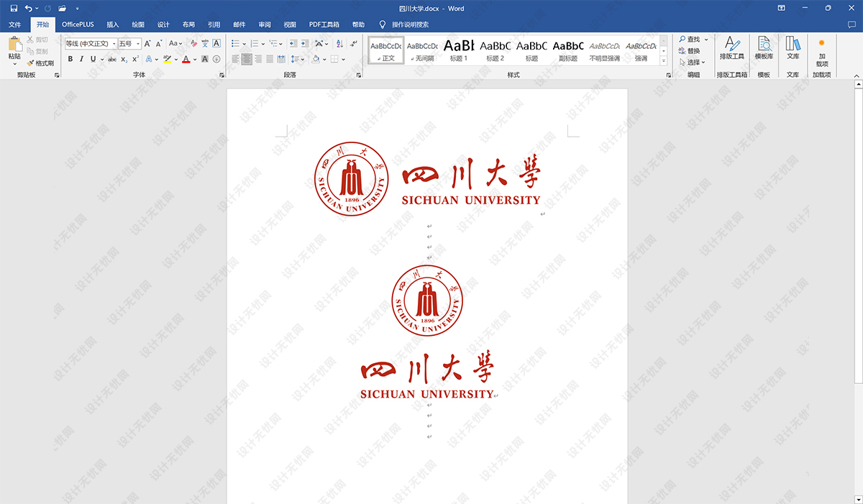Screen dimensions: 863x504
Task: Cut the selection with 剪切
Action: [x=38, y=40]
